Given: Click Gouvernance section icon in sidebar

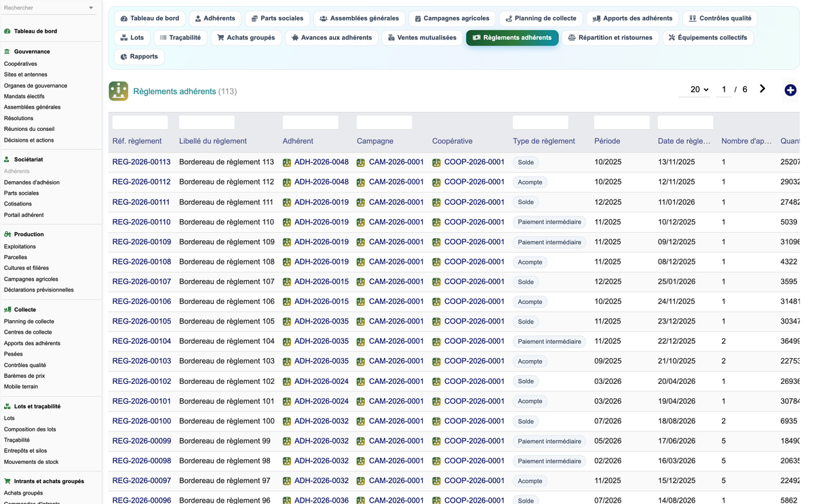Looking at the screenshot, I should coord(7,52).
